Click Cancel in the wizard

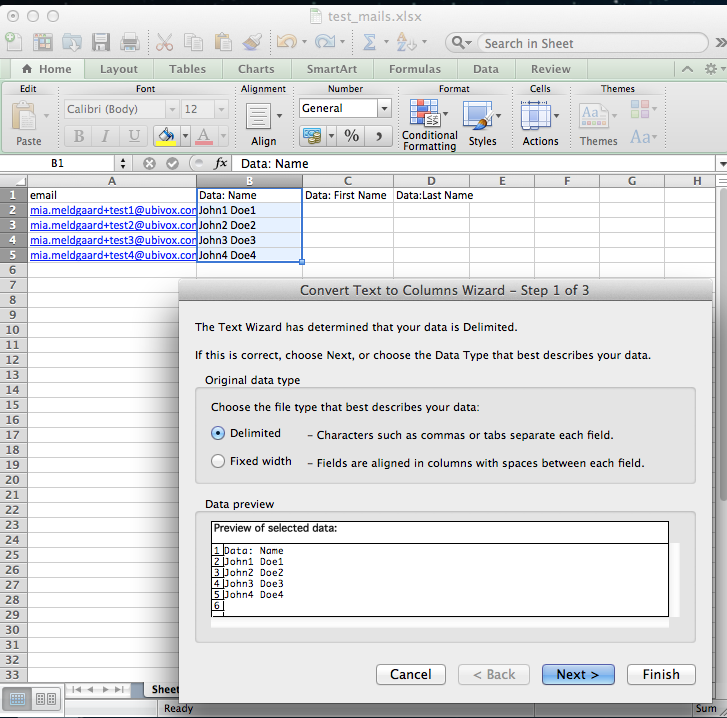tap(411, 674)
